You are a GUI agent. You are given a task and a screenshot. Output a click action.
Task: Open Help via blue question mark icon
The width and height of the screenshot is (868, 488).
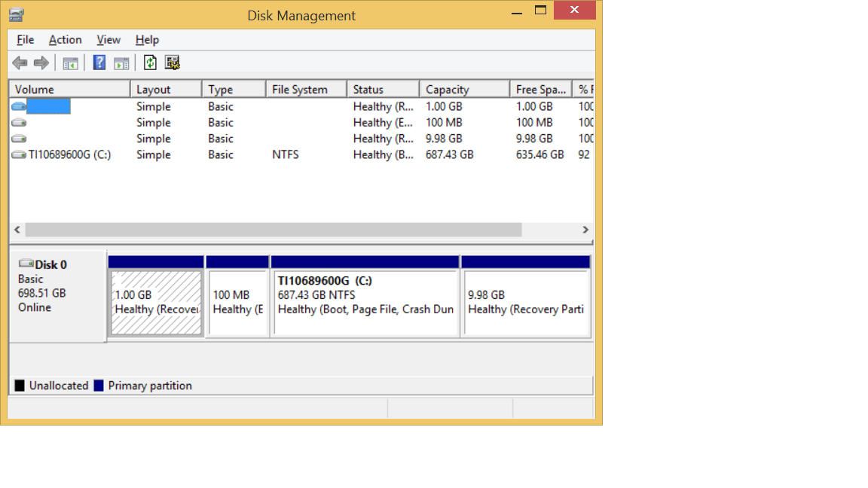(99, 63)
